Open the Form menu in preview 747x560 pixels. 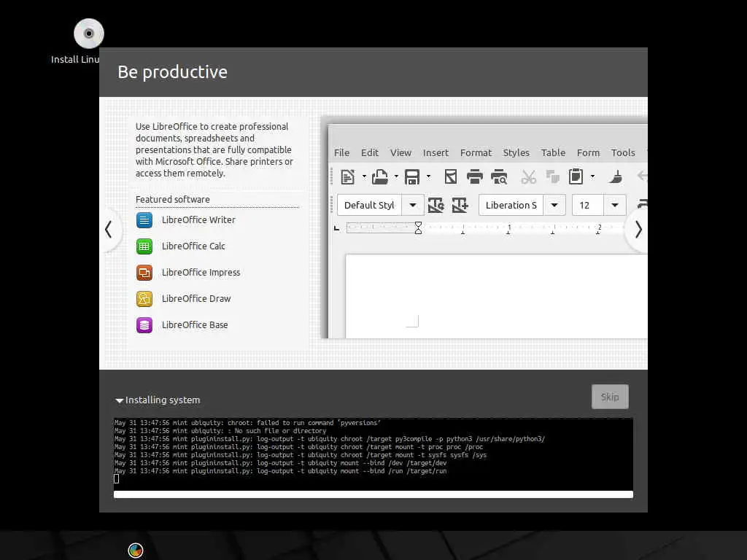point(589,153)
